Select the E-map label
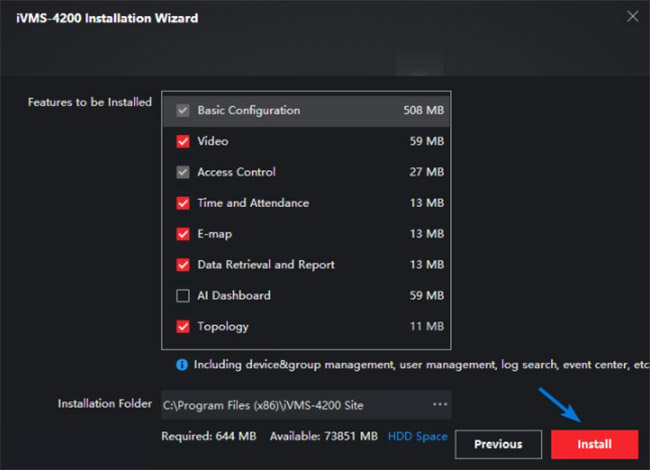Image resolution: width=650 pixels, height=470 pixels. coord(215,234)
